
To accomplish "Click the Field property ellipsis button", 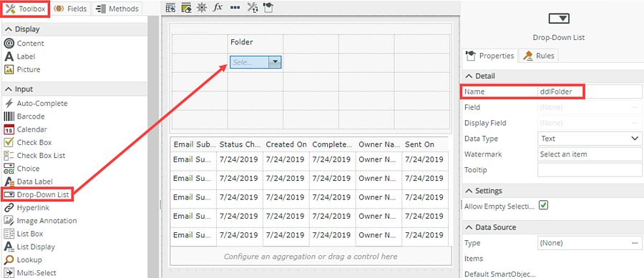I will [x=635, y=107].
